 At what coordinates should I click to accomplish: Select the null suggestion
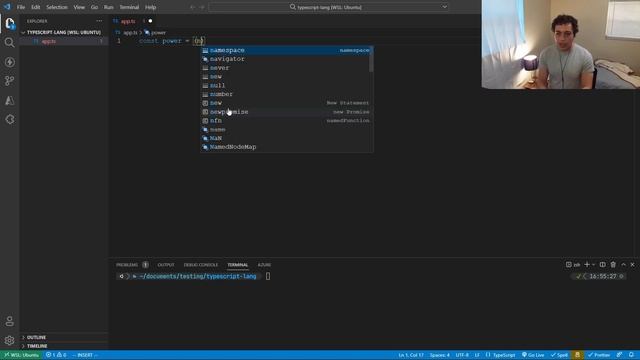(x=286, y=85)
